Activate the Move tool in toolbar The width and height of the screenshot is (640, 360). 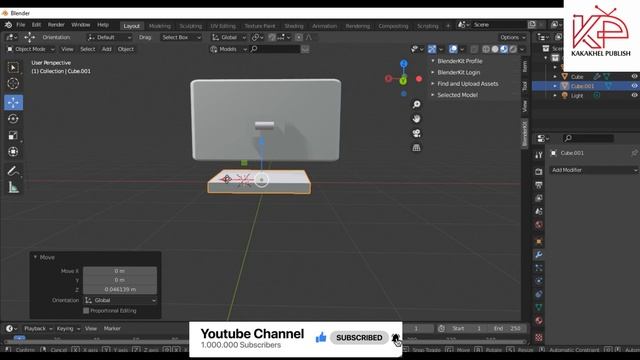[13, 102]
